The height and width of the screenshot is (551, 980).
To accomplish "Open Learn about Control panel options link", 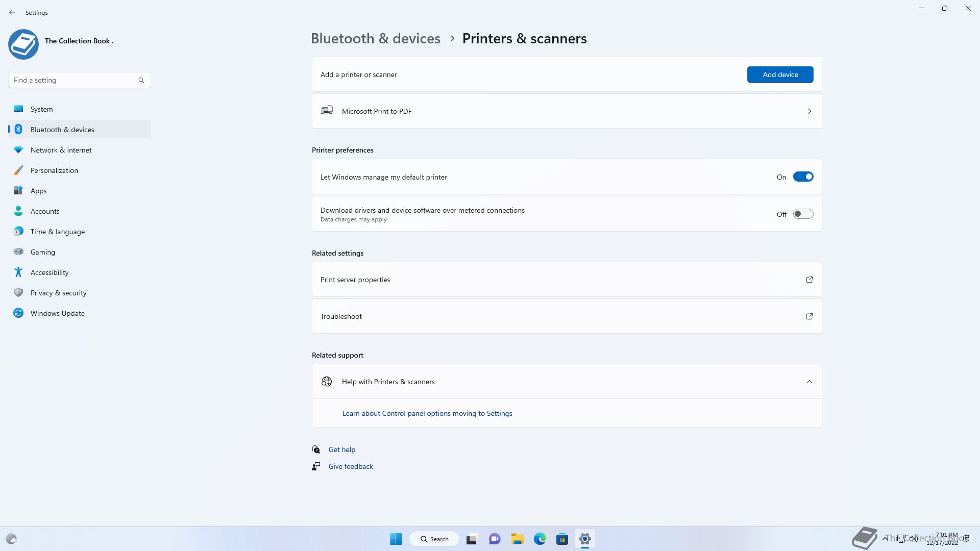I will (x=427, y=413).
